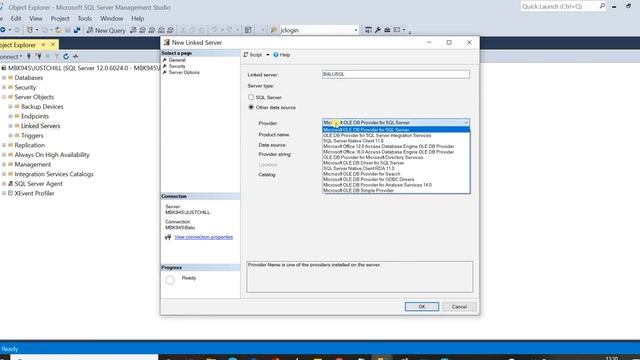This screenshot has width=640, height=360.
Task: Select Always On High Availability tree item
Action: [52, 155]
